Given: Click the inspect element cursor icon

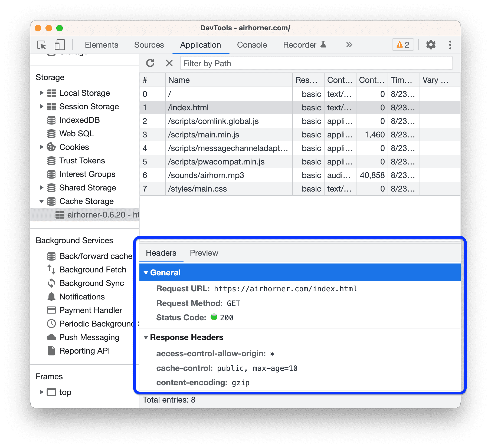Looking at the screenshot, I should pos(41,45).
